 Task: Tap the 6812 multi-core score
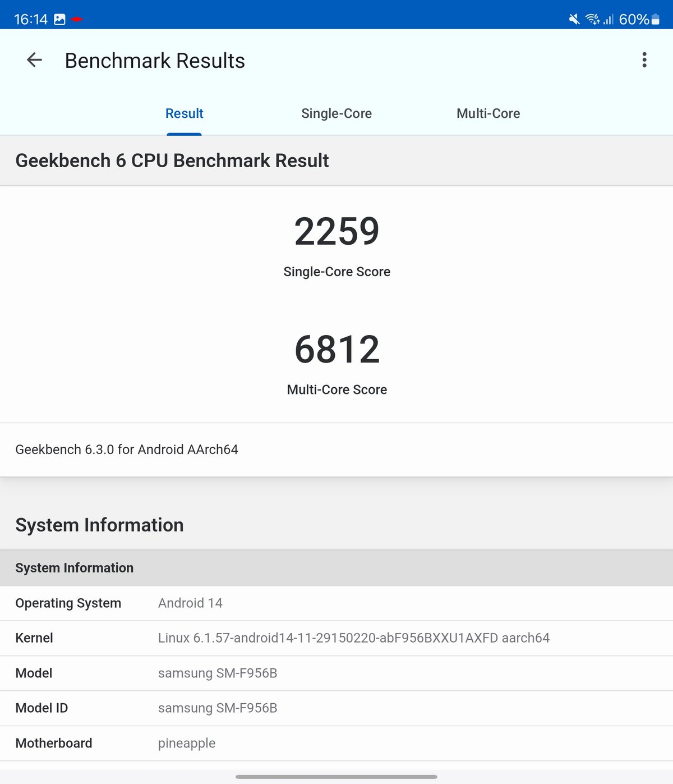click(336, 349)
